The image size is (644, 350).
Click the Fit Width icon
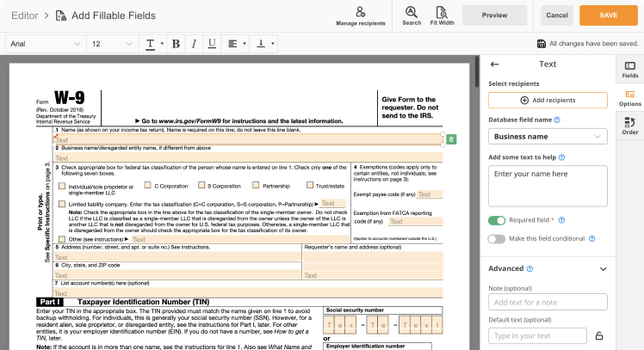pos(440,12)
